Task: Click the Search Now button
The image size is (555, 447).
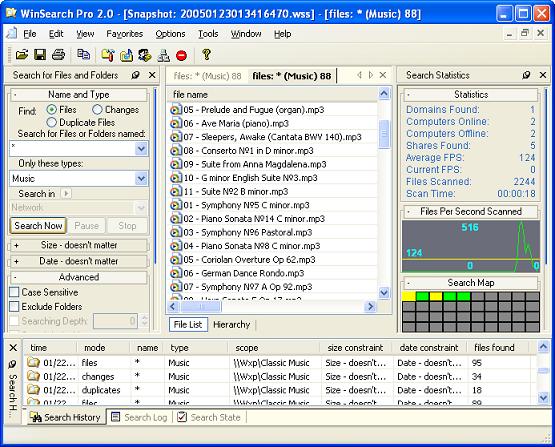Action: [38, 225]
